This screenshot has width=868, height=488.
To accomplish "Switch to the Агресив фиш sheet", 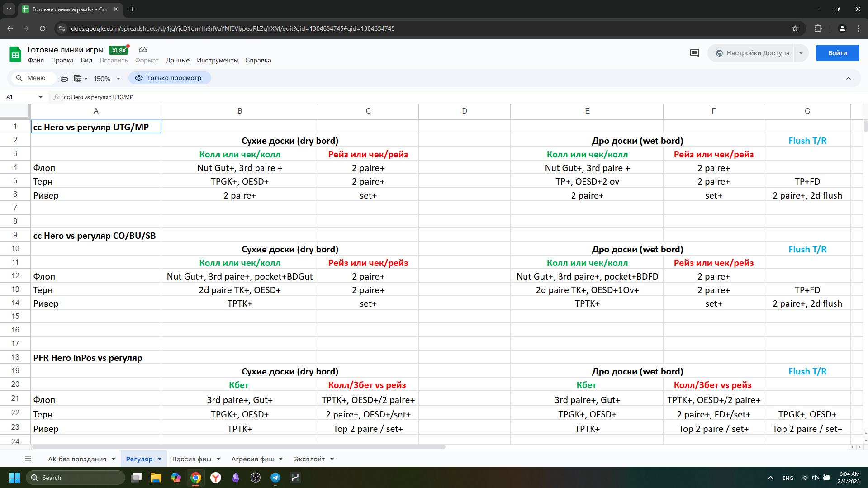I will click(252, 459).
